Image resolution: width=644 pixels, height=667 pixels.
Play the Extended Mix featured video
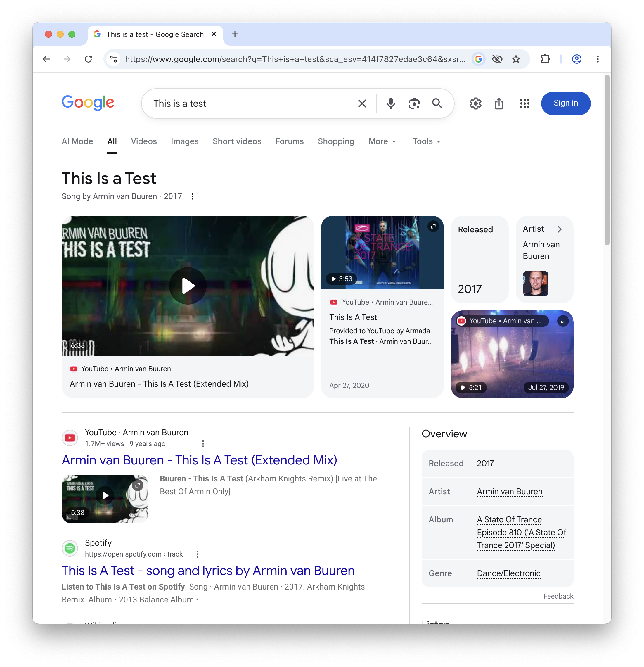[x=188, y=286]
